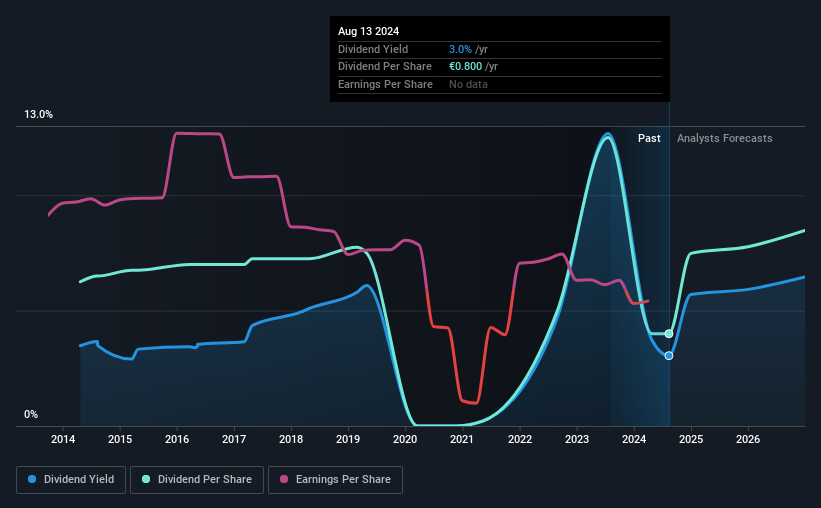821x508 pixels.
Task: Click the 0% y-axis label
Action: (x=31, y=414)
